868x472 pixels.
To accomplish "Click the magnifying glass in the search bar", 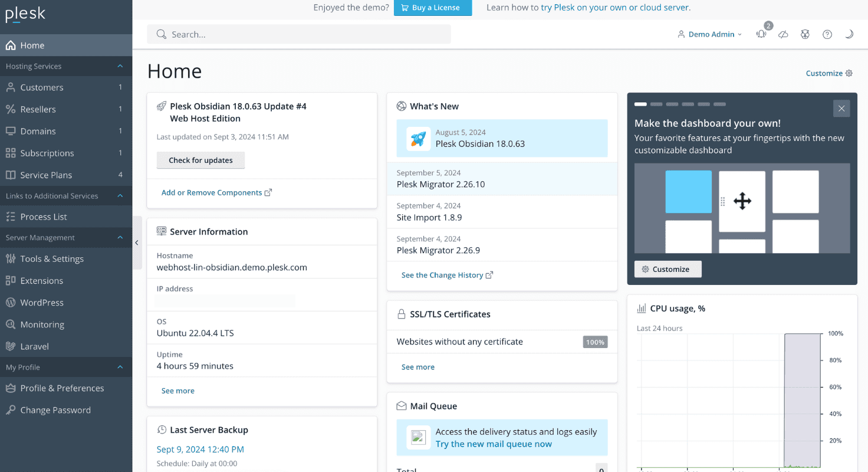I will (x=161, y=34).
